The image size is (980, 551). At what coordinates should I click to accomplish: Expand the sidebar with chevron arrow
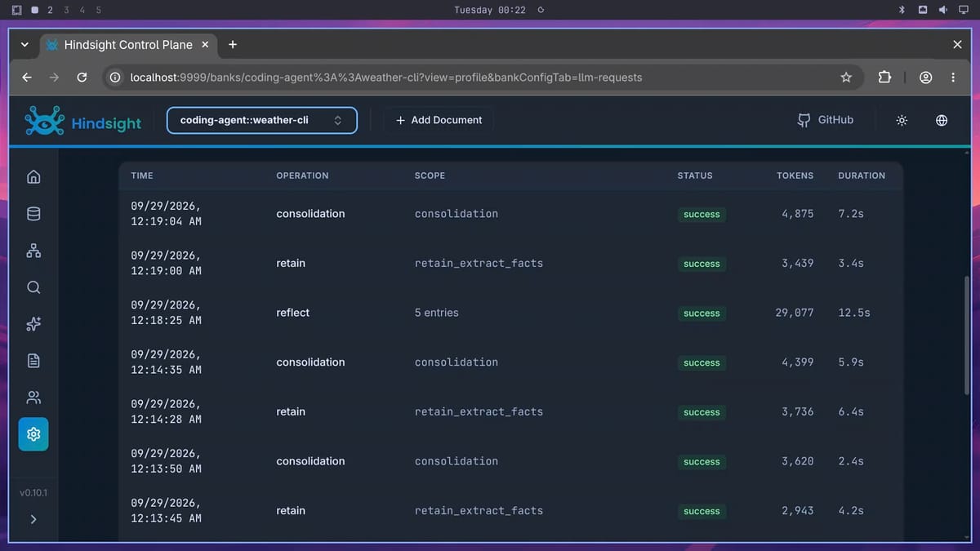tap(33, 519)
